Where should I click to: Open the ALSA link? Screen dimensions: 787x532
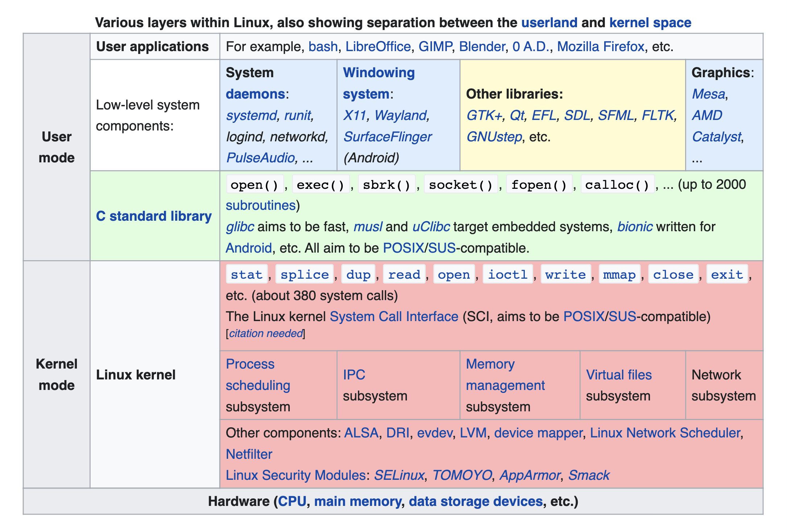click(x=361, y=433)
